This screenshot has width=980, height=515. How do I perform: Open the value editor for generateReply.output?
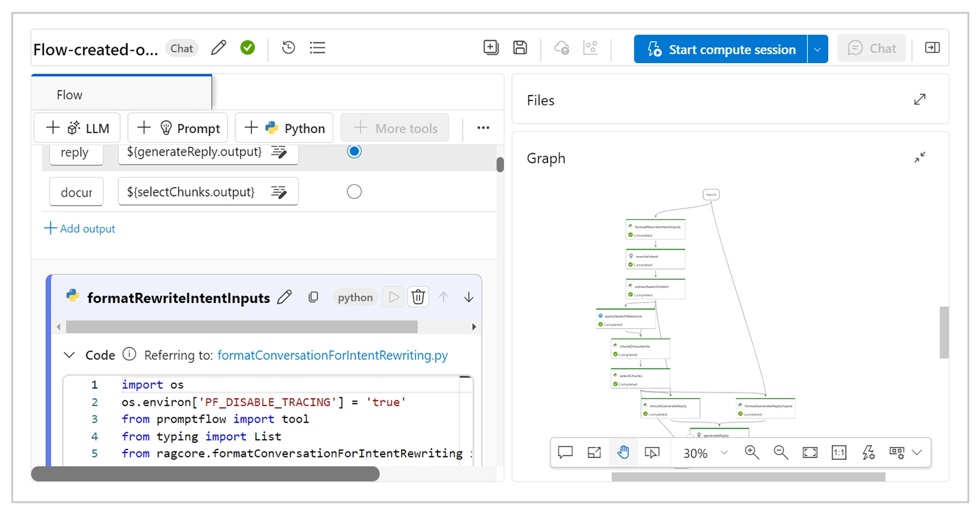click(279, 152)
